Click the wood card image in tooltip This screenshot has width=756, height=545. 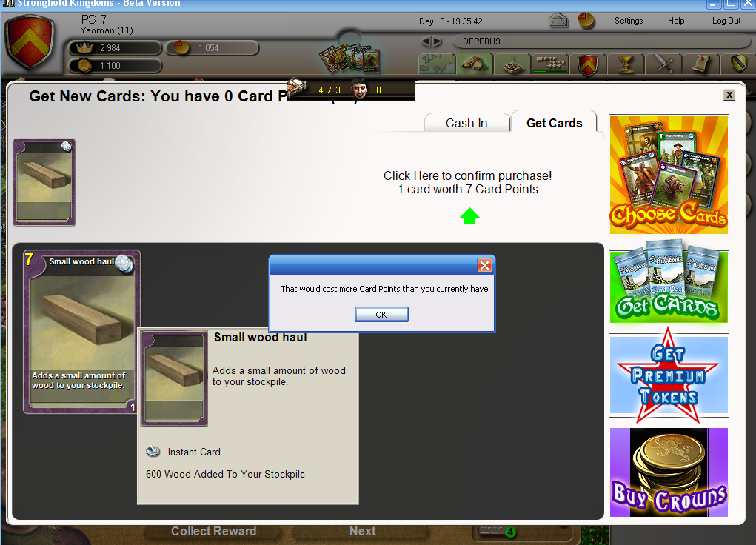(174, 378)
